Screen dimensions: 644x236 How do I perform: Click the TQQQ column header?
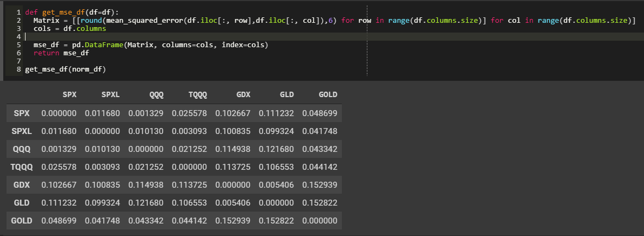(x=198, y=94)
